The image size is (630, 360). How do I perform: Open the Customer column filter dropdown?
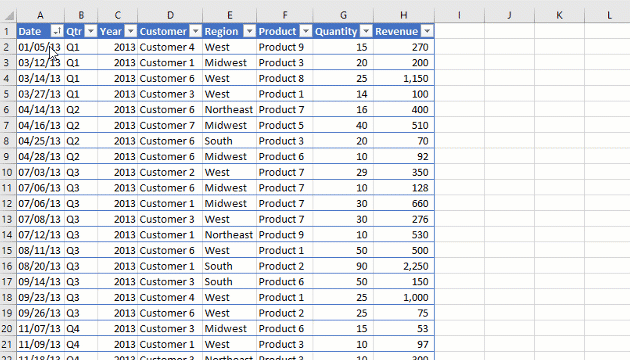pyautogui.click(x=196, y=31)
